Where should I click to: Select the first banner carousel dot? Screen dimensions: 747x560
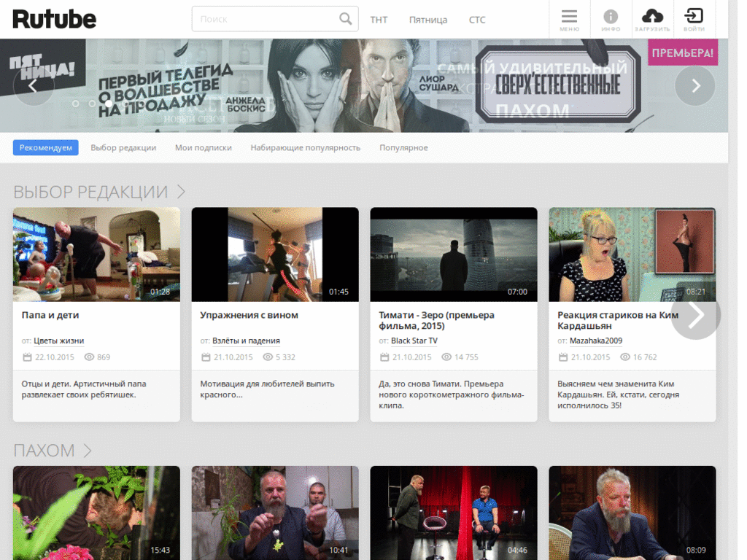click(x=75, y=104)
